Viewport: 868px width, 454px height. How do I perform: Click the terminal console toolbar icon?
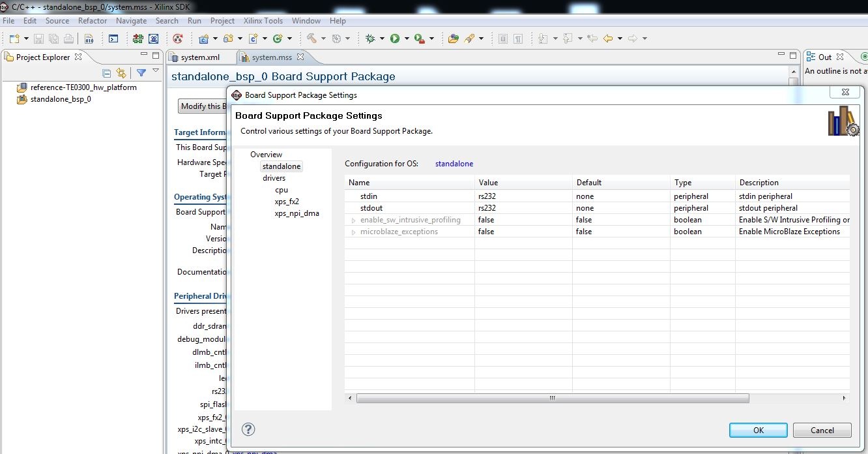point(113,38)
